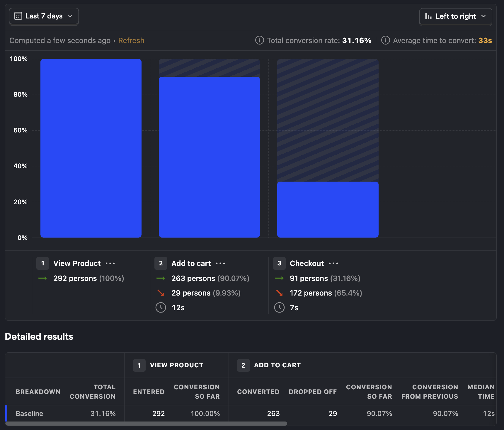Screen dimensions: 504x430
Task: Click the 29 persons dropped off link
Action: (x=191, y=293)
